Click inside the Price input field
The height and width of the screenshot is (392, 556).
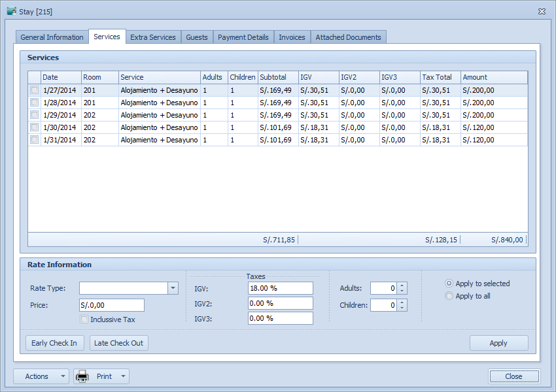111,304
